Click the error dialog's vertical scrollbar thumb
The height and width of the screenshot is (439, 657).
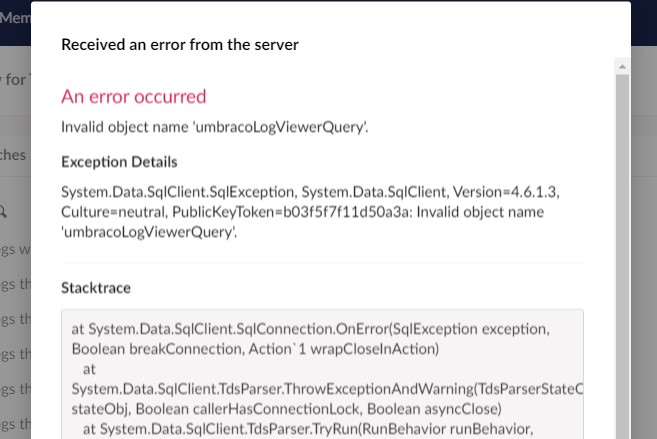(x=622, y=250)
